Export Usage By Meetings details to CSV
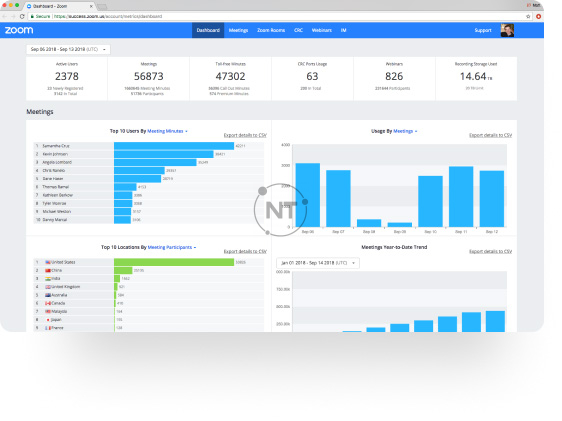This screenshot has width=562, height=421. coord(490,135)
